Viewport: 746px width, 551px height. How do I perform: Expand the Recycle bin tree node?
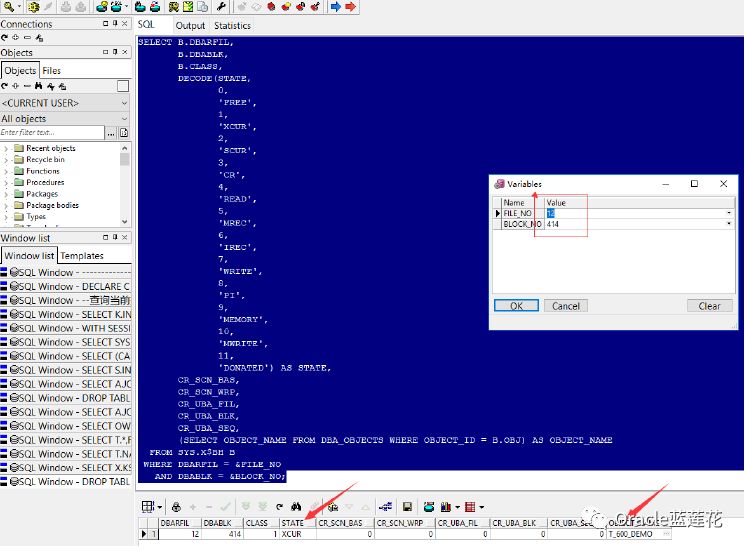coord(7,160)
